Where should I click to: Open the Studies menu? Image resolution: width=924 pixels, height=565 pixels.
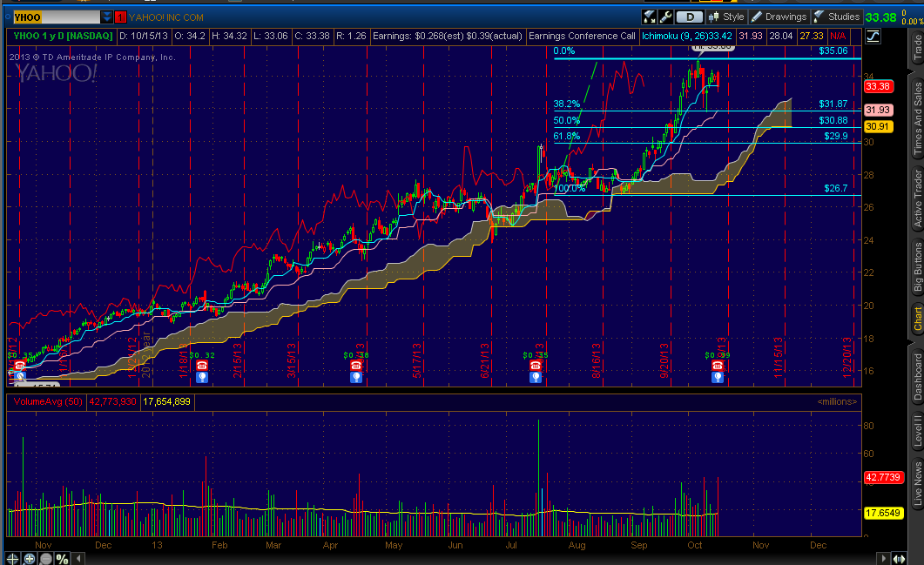[x=837, y=17]
